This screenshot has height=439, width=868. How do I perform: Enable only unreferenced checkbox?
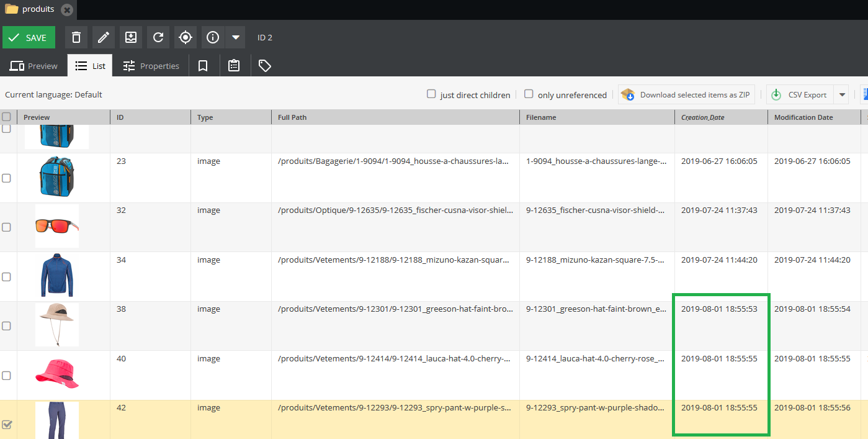pyautogui.click(x=529, y=94)
